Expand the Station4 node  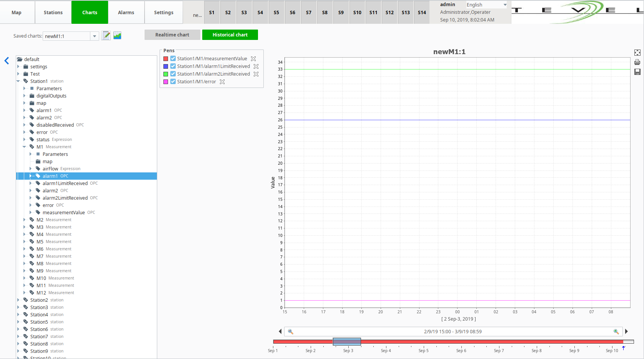(x=18, y=315)
